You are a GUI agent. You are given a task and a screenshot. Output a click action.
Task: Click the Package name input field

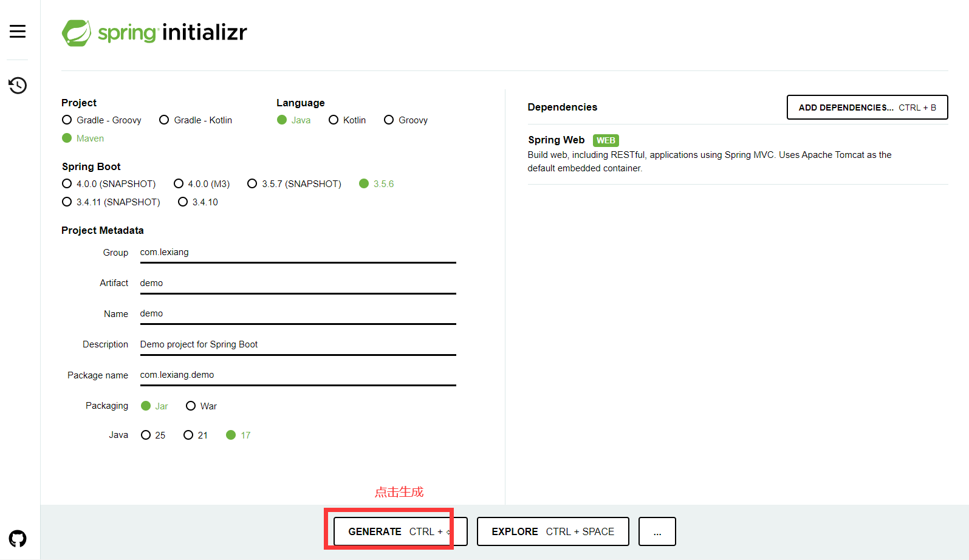[x=298, y=375]
